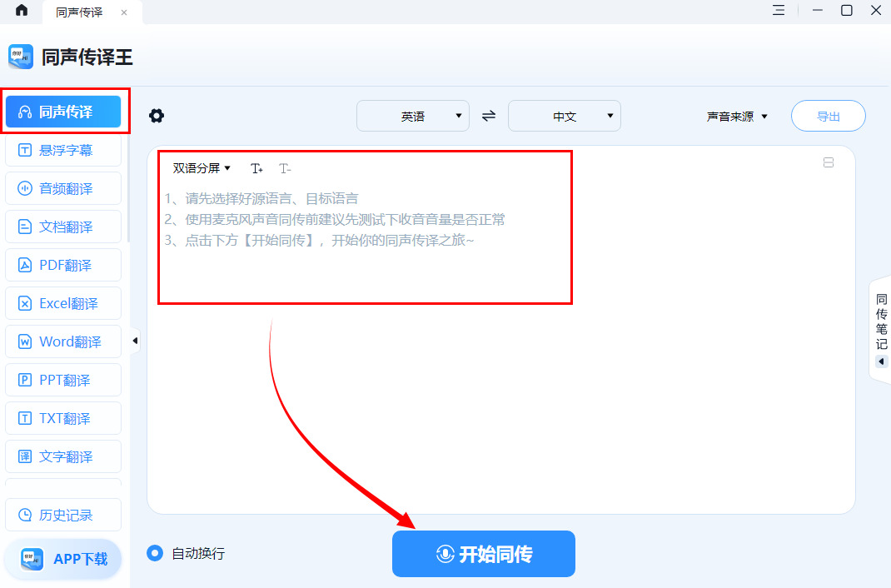Viewport: 891px width, 588px height.
Task: Open the 中文 target language dropdown
Action: click(x=565, y=116)
